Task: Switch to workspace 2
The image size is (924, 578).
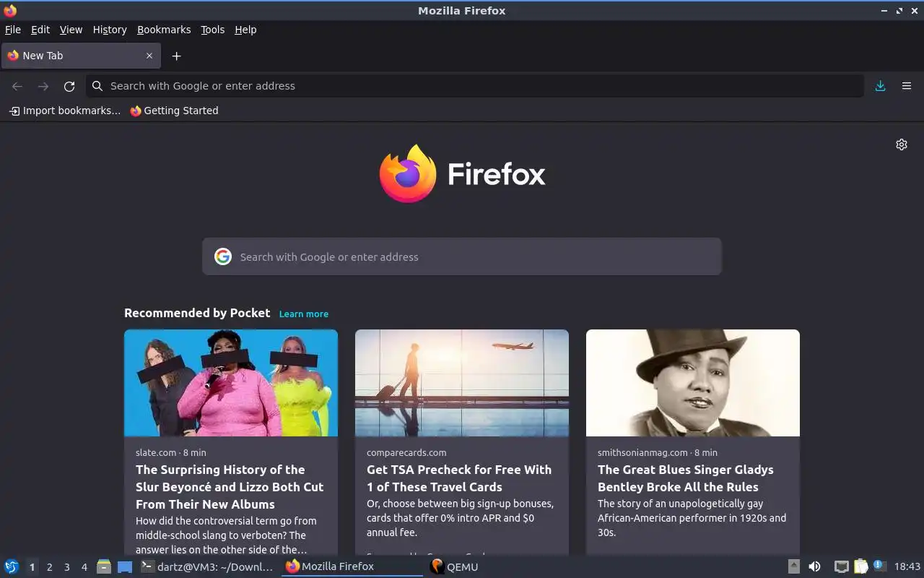Action: coord(49,567)
